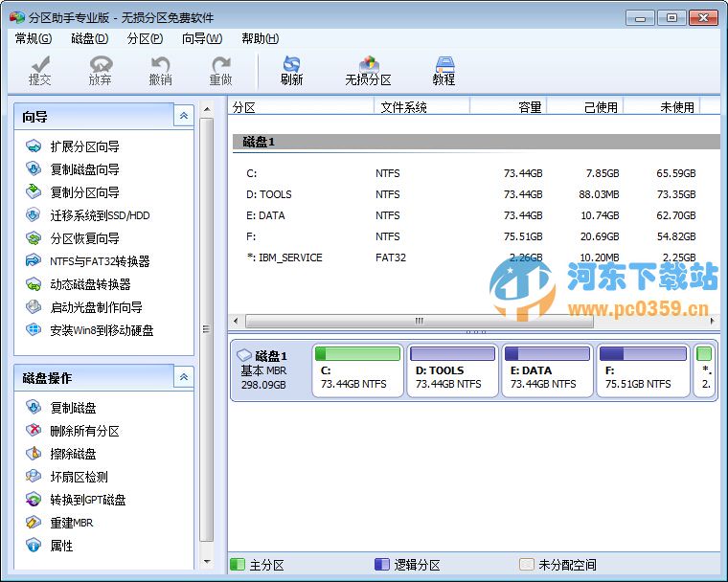
Task: Click the NTFS与FAT32转换器 icon
Action: tap(34, 260)
